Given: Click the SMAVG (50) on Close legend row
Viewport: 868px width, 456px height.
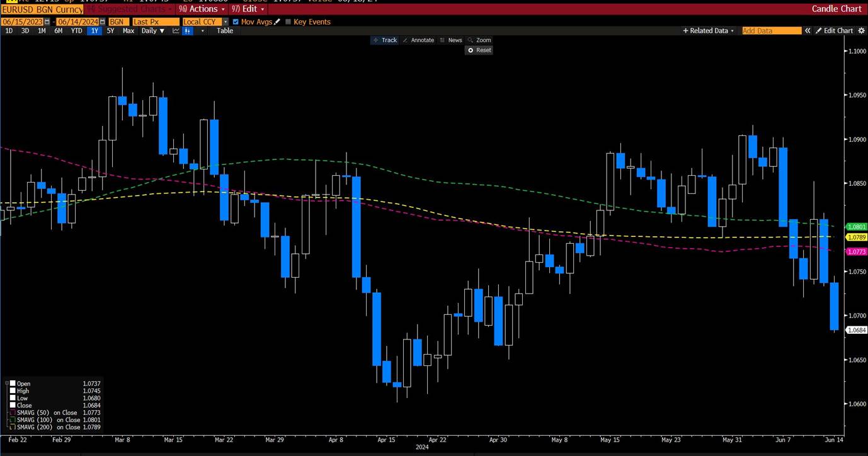Looking at the screenshot, I should 52,413.
